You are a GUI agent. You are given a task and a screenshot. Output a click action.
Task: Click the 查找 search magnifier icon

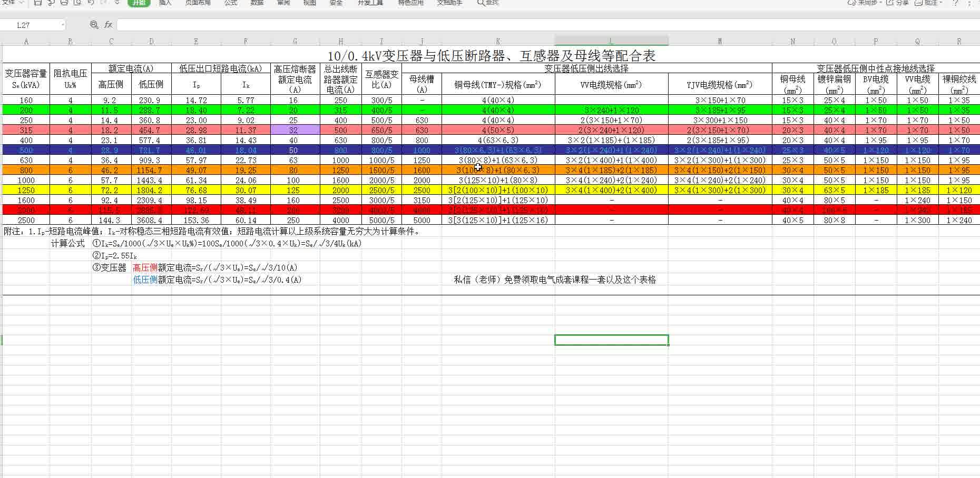coord(481,3)
